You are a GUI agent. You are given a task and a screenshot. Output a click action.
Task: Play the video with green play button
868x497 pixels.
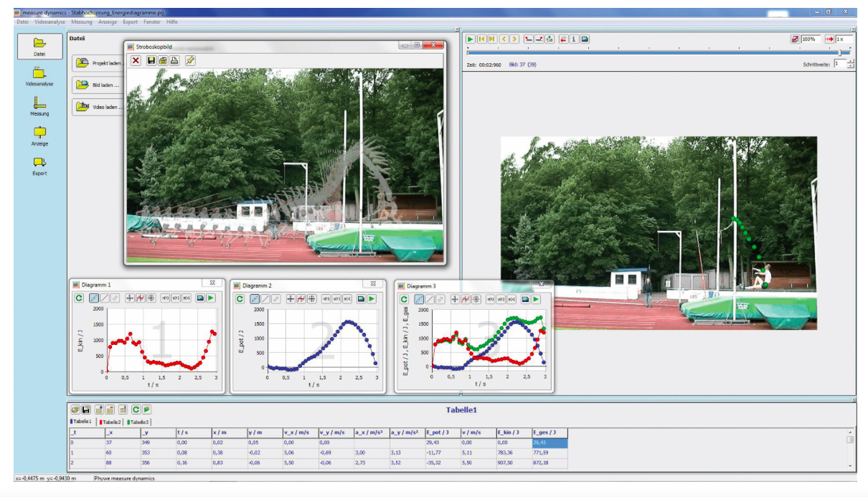471,39
